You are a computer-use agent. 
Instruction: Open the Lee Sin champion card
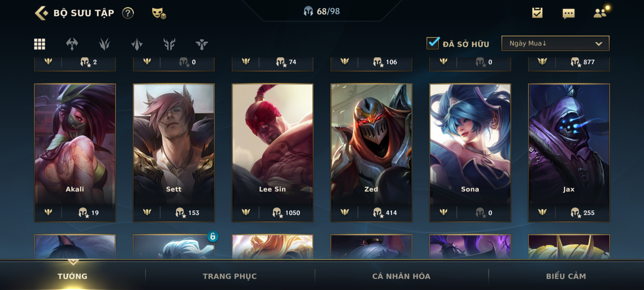[x=272, y=153]
